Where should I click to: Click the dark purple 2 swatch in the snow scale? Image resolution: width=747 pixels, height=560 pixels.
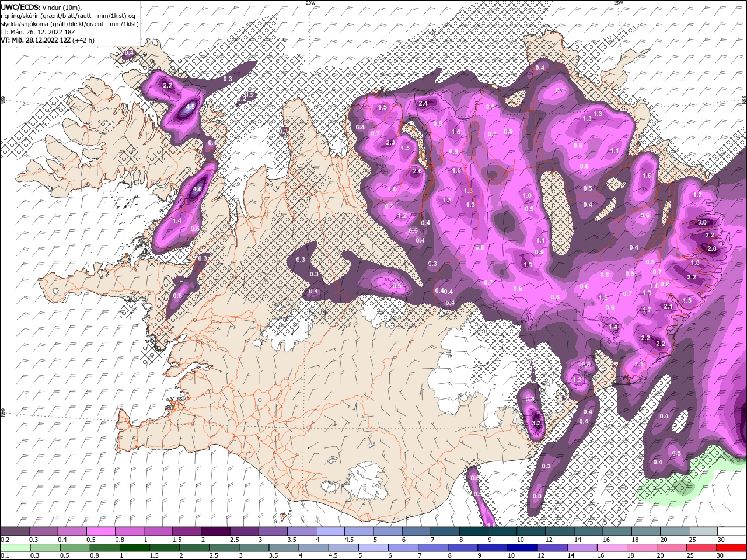[216, 531]
